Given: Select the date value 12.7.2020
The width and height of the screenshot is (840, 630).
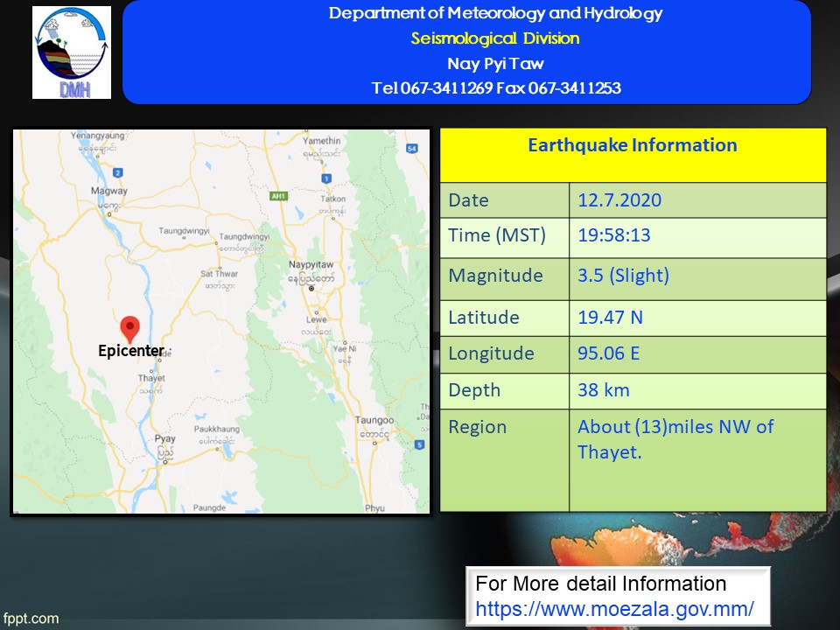Looking at the screenshot, I should [619, 200].
